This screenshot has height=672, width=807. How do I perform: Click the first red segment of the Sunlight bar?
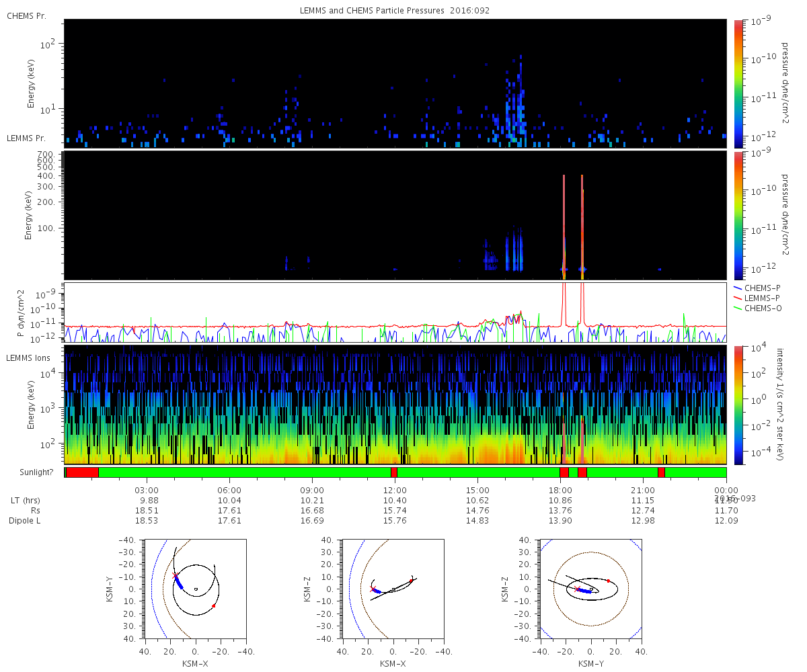(x=82, y=472)
